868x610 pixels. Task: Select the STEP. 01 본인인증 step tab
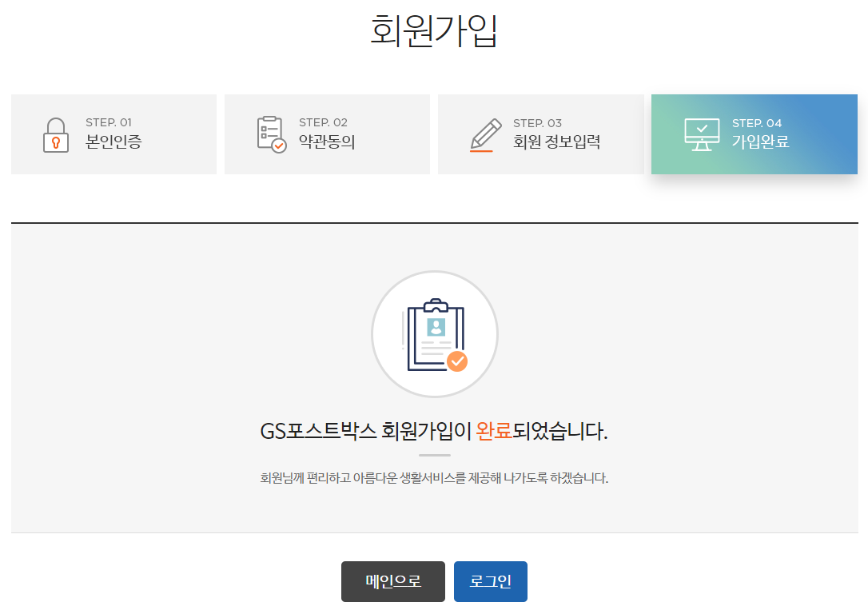[114, 134]
